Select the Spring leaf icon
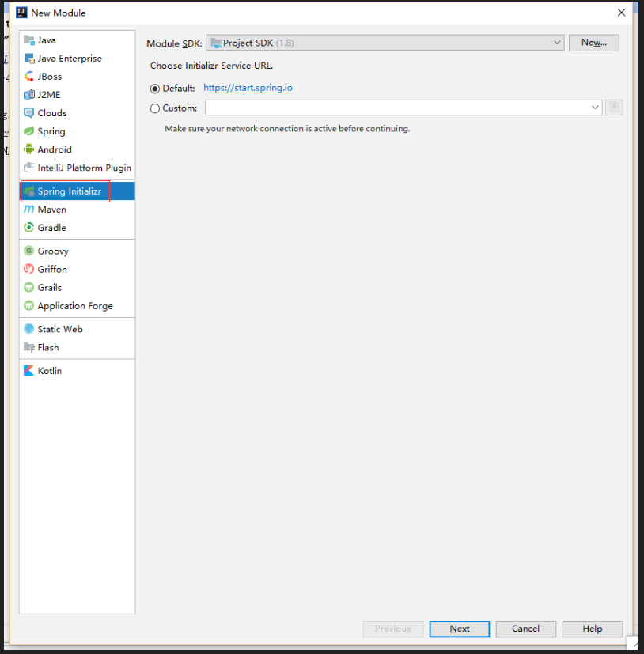The height and width of the screenshot is (654, 644). [x=28, y=131]
